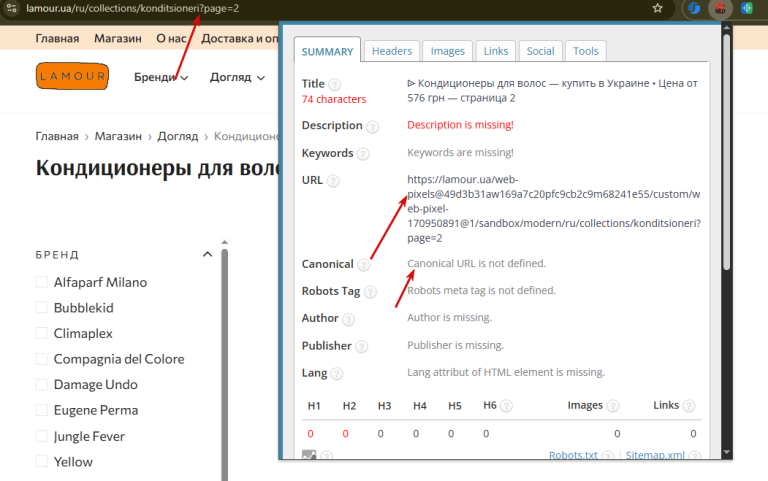The height and width of the screenshot is (481, 768).
Task: Switch to the Images tab
Action: (447, 51)
